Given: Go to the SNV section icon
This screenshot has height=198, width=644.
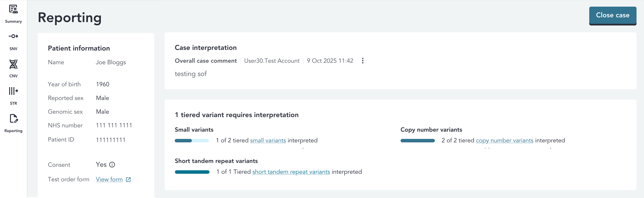Looking at the screenshot, I should coord(13,36).
